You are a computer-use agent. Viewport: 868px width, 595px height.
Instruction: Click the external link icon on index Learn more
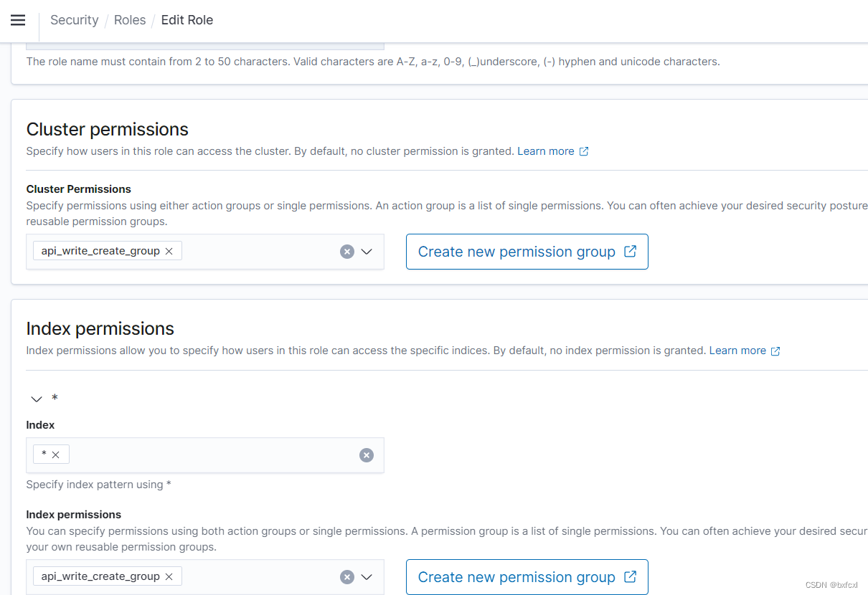775,351
